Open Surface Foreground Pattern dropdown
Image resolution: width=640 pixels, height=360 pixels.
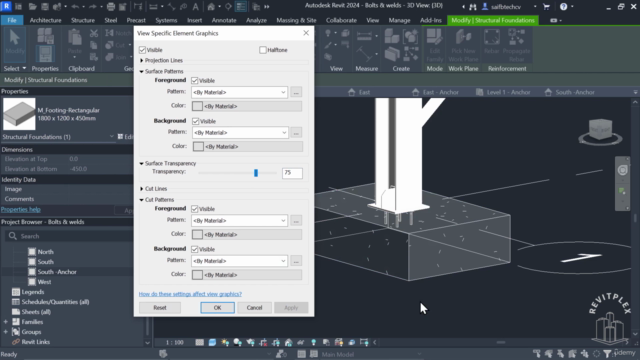pos(239,92)
